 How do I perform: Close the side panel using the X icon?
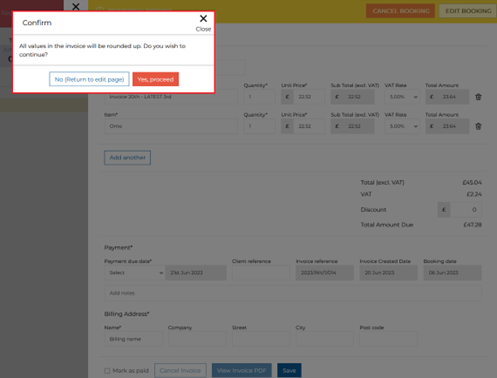coord(76,6)
